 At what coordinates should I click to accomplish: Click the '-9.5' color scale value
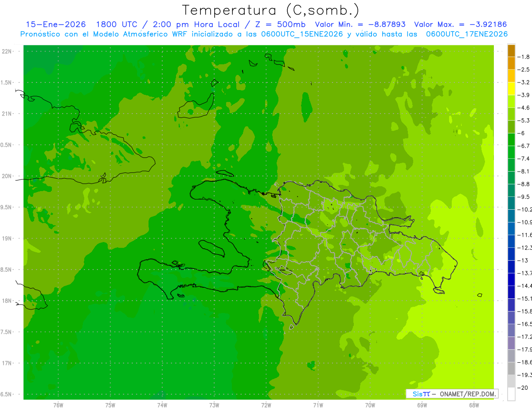[x=524, y=197]
